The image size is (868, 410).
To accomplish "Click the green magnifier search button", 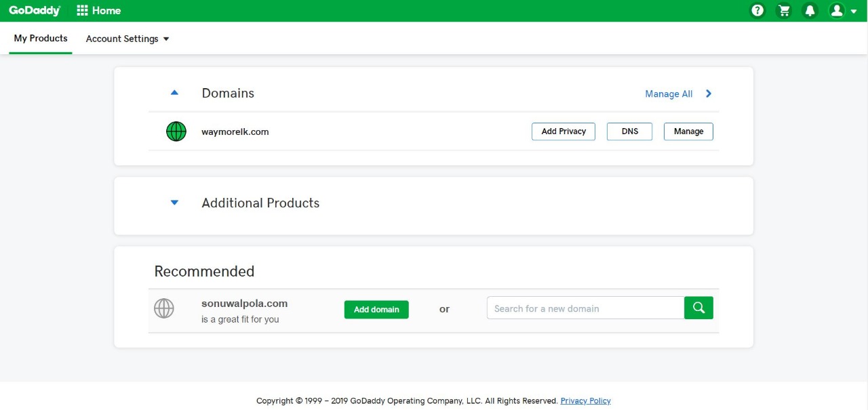I will tap(698, 308).
